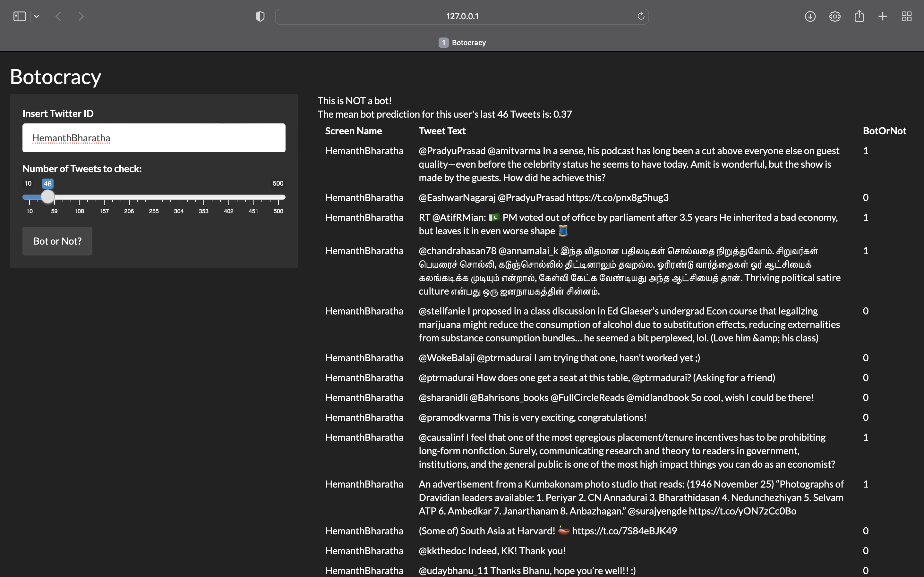Show downloads via the download icon
Image resolution: width=924 pixels, height=577 pixels.
810,16
